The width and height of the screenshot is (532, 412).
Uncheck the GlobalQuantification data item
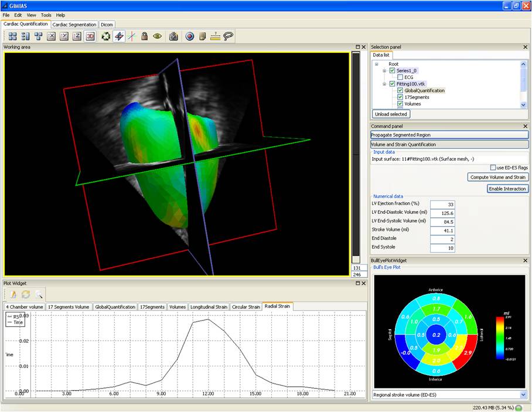400,91
